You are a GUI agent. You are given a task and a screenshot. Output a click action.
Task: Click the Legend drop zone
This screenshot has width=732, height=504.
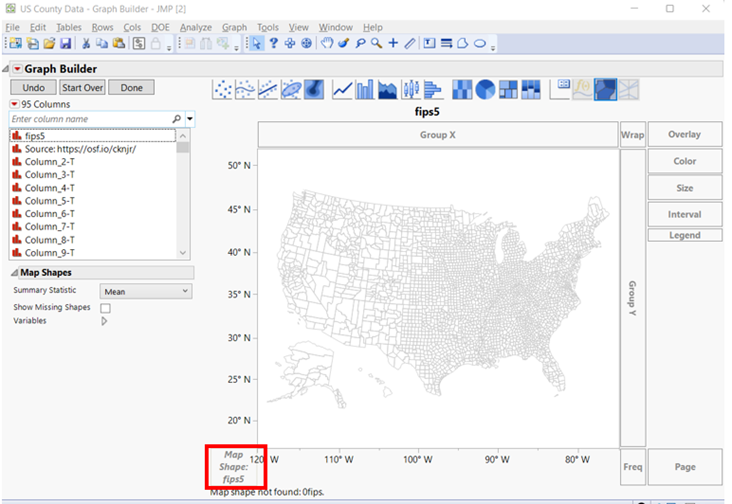(684, 235)
